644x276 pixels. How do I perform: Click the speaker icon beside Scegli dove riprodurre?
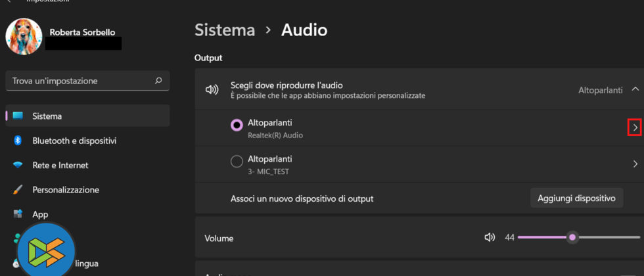click(212, 89)
